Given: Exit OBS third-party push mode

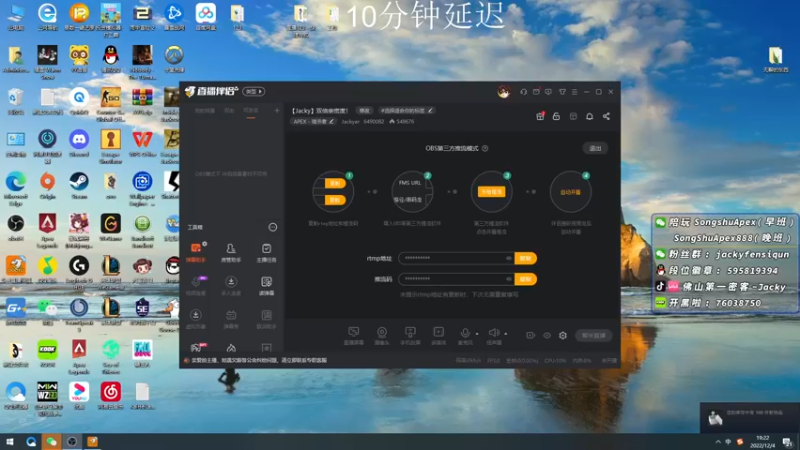Looking at the screenshot, I should pyautogui.click(x=595, y=148).
